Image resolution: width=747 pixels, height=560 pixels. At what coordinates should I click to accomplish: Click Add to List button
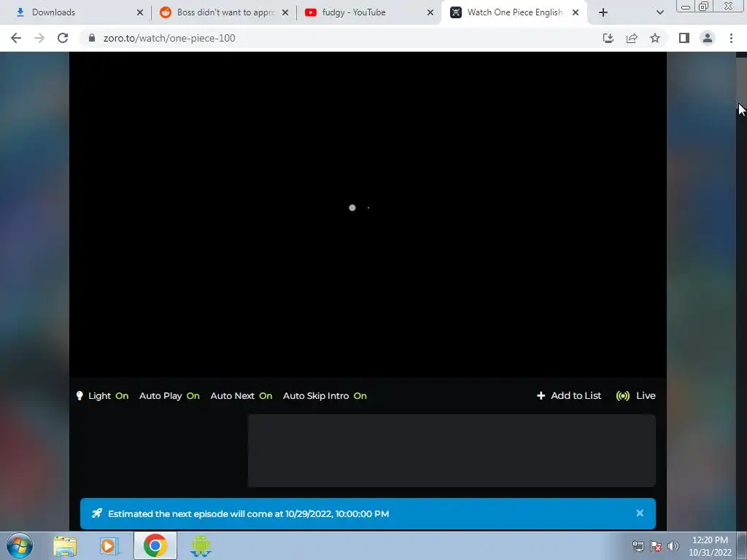569,396
